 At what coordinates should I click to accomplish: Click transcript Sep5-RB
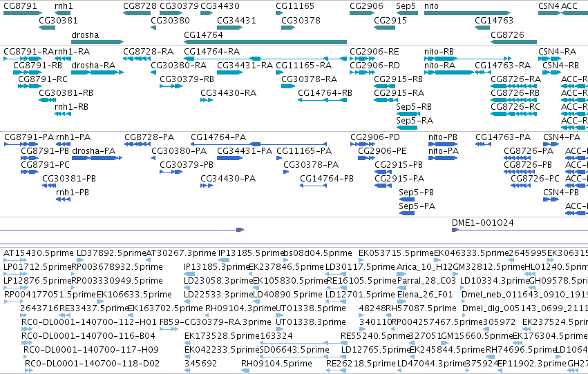click(x=414, y=107)
